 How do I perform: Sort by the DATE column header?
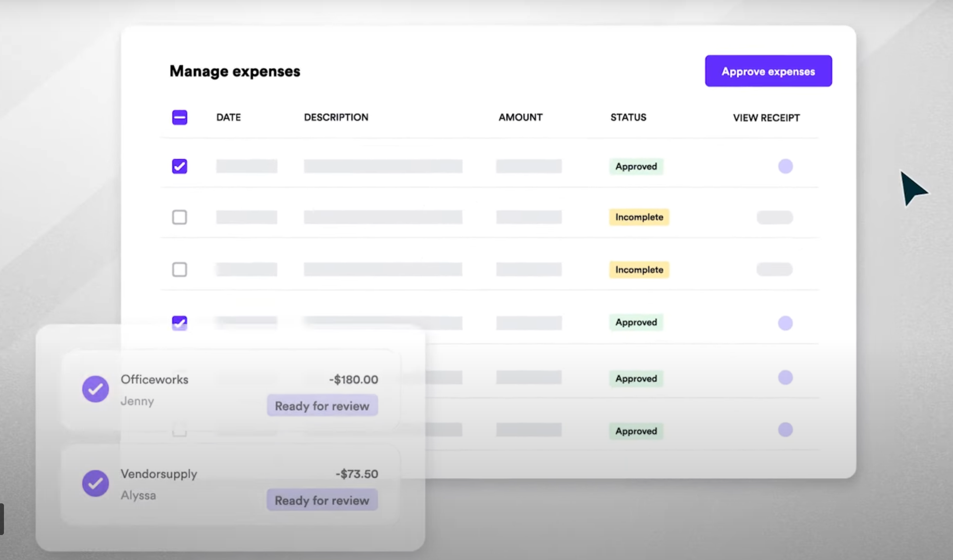229,117
